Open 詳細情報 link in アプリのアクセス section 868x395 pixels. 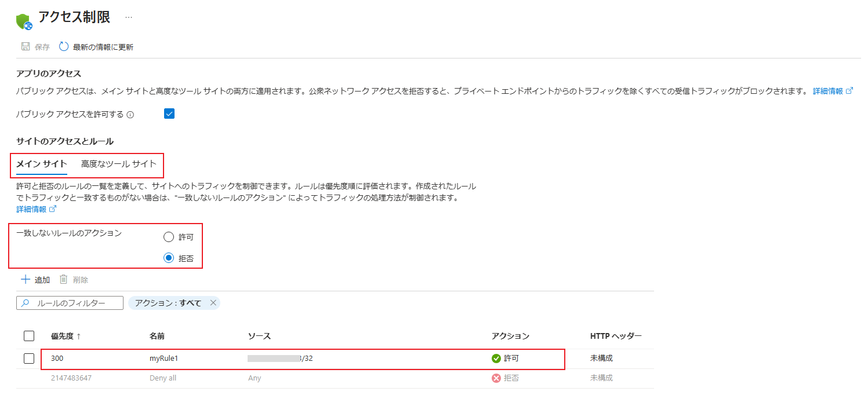[x=828, y=91]
